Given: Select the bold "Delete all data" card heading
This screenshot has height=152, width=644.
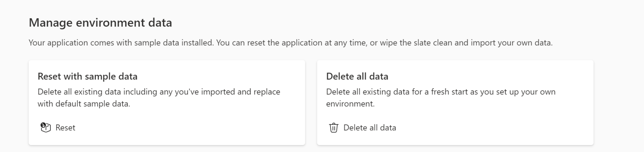Looking at the screenshot, I should click(357, 77).
